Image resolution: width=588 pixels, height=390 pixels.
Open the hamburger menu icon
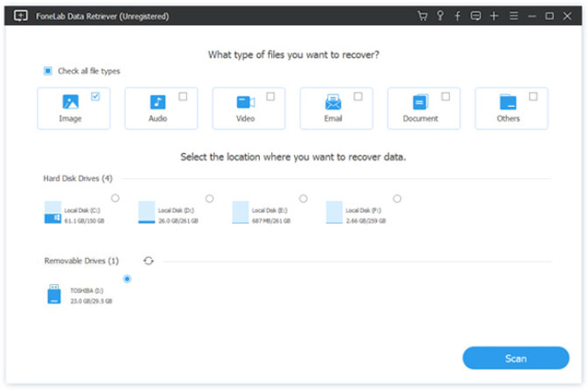coord(514,16)
